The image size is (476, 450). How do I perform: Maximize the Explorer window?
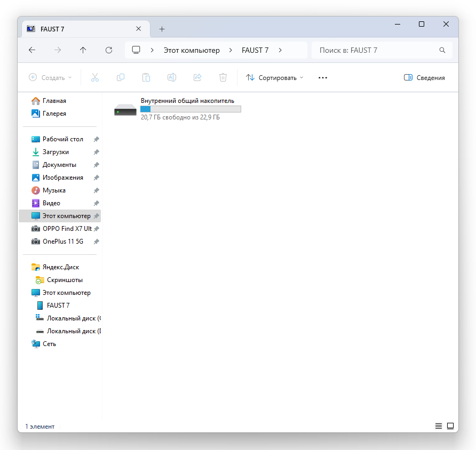tap(422, 24)
